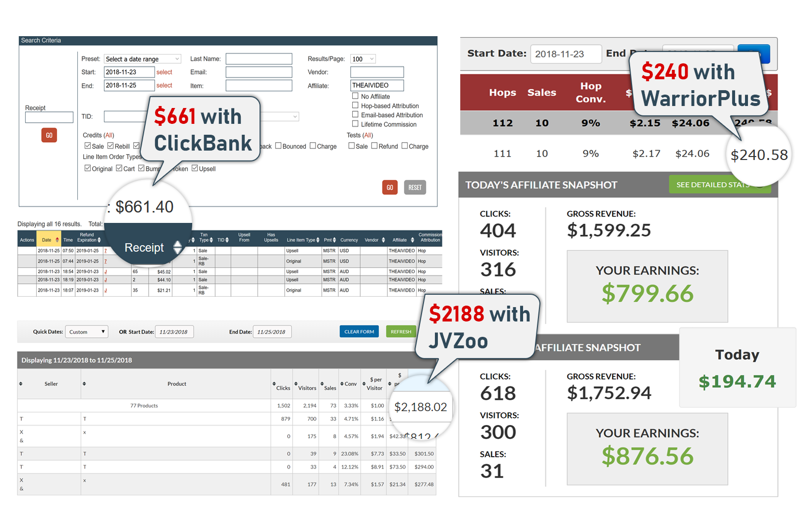Check the Lifetime Commission box
Image resolution: width=797 pixels, height=532 pixels.
(x=355, y=124)
